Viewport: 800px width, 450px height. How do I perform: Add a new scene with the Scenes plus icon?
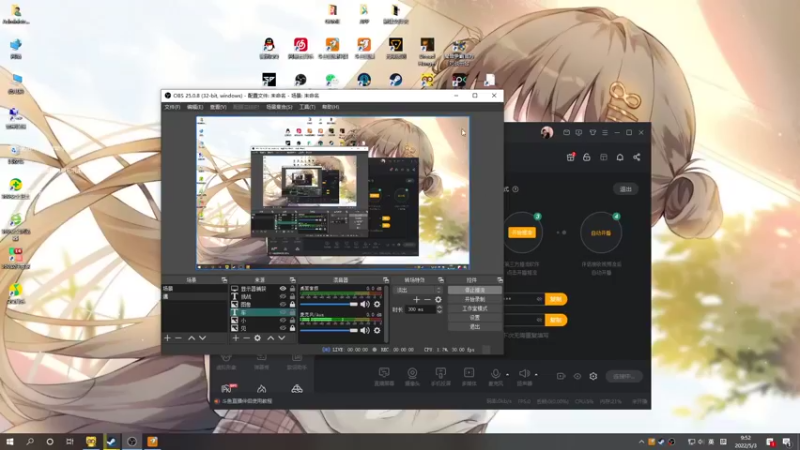167,338
